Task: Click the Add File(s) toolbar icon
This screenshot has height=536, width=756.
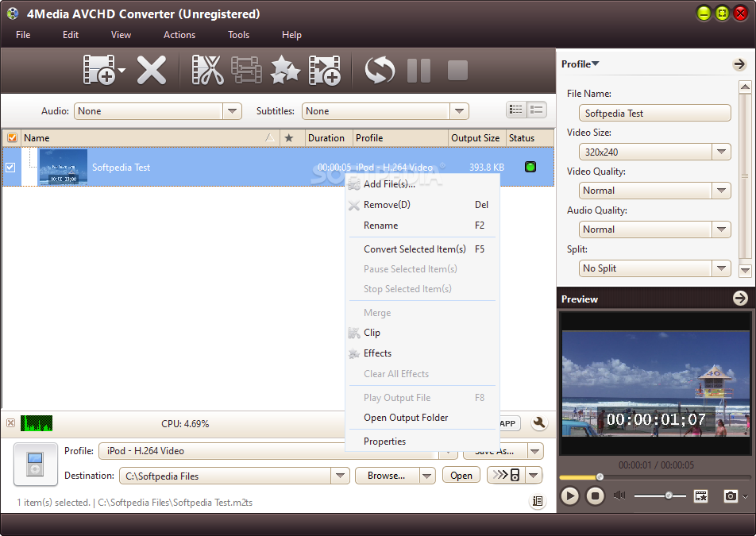Action: [x=98, y=71]
